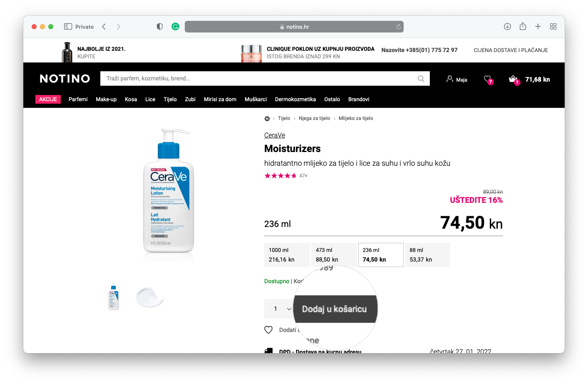Click the cream texture thumbnail image
Viewport: 588px width, 384px height.
(x=149, y=297)
